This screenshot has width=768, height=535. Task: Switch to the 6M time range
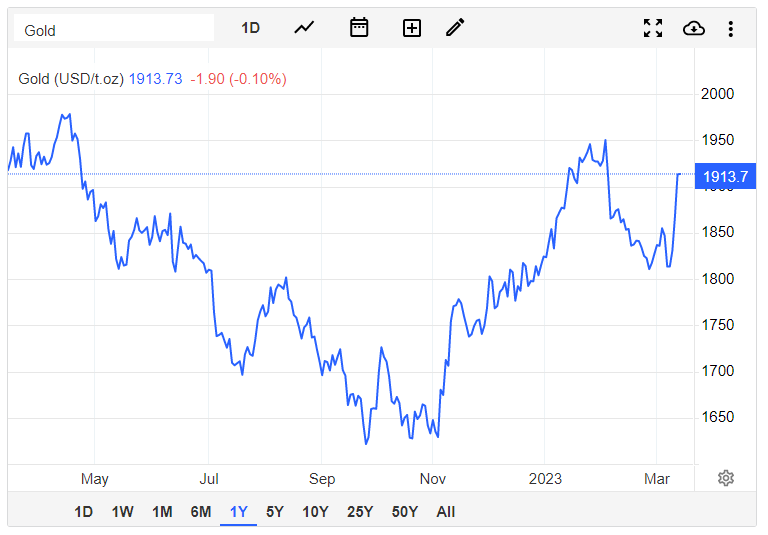coord(201,512)
